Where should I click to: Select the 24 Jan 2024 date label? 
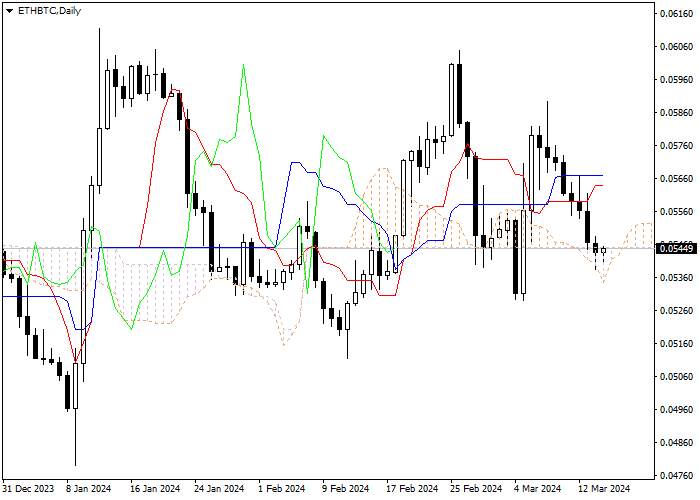pyautogui.click(x=219, y=489)
